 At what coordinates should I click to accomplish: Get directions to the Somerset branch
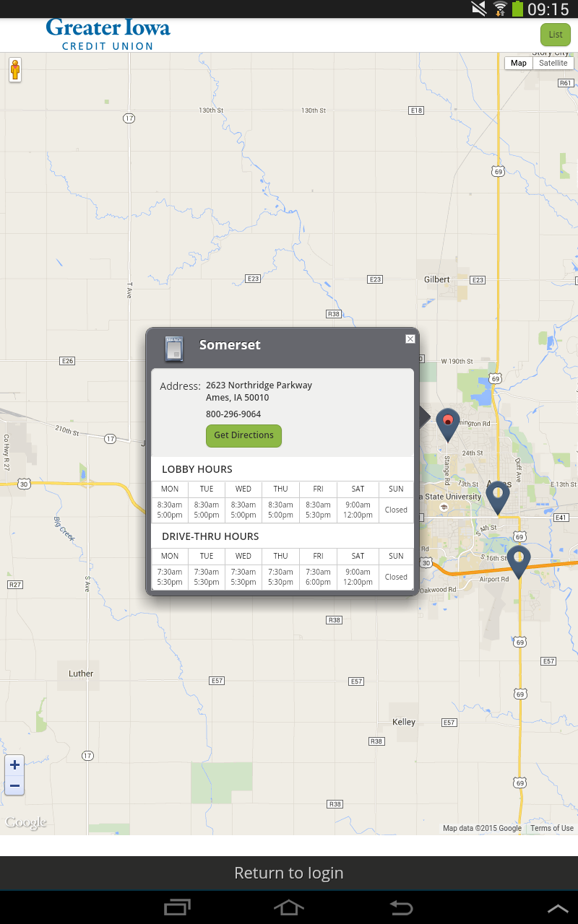(x=243, y=435)
